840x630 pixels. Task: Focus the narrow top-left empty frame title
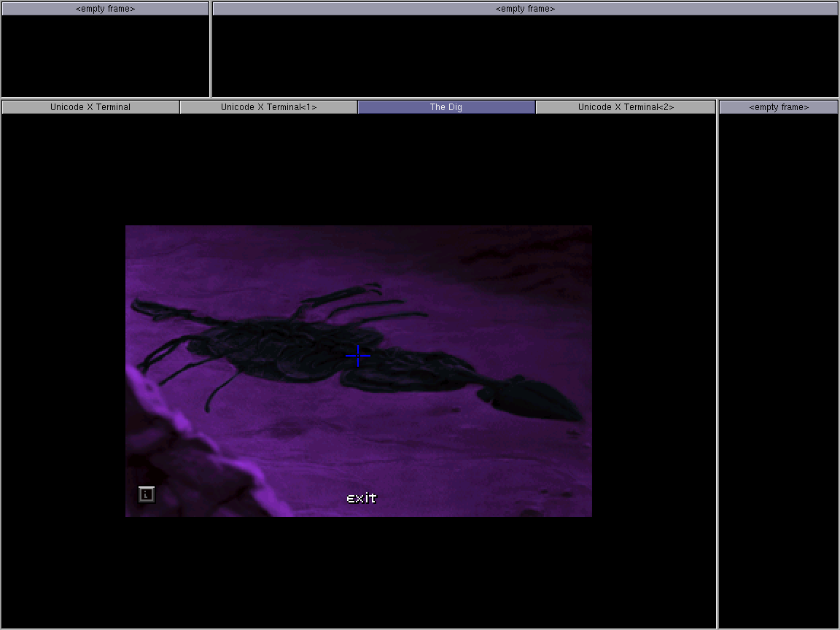[x=105, y=9]
